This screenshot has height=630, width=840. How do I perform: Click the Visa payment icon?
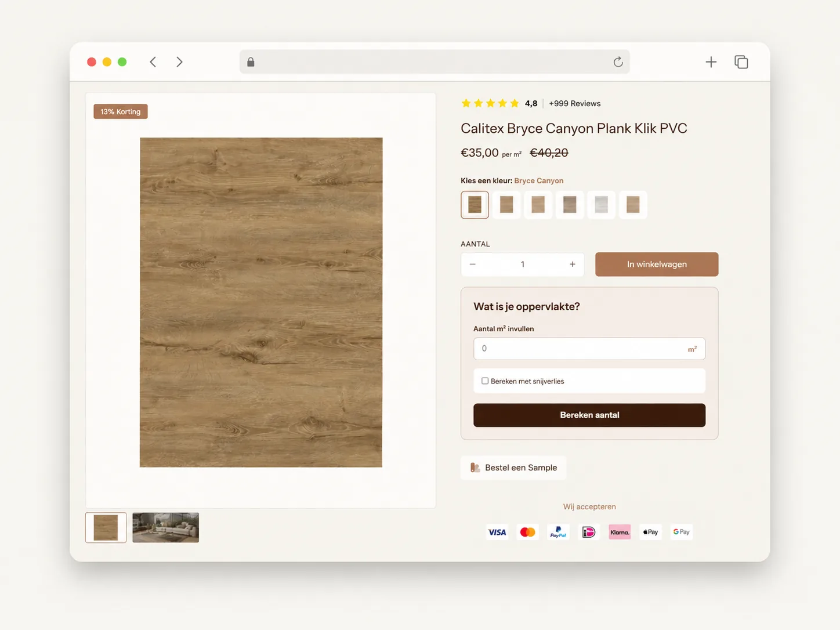(x=497, y=532)
